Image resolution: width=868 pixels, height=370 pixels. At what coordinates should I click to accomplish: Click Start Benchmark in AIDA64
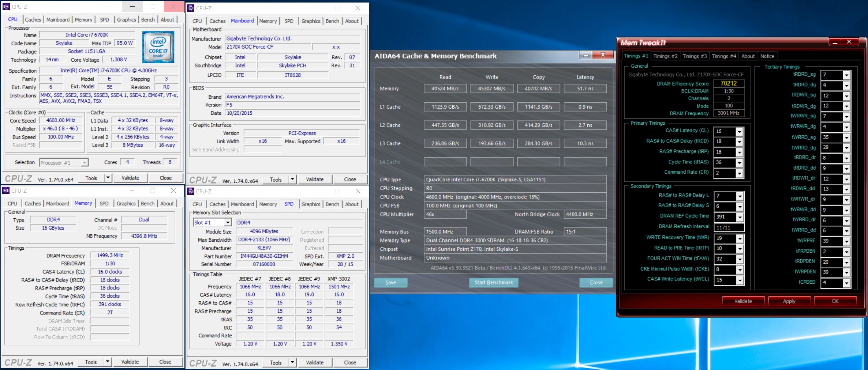(x=494, y=283)
